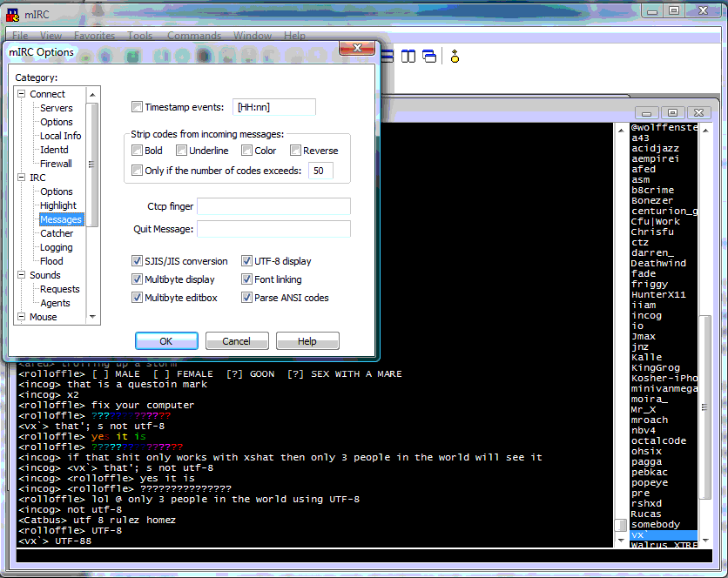Select Catcher in the category tree
728x578 pixels.
(57, 233)
